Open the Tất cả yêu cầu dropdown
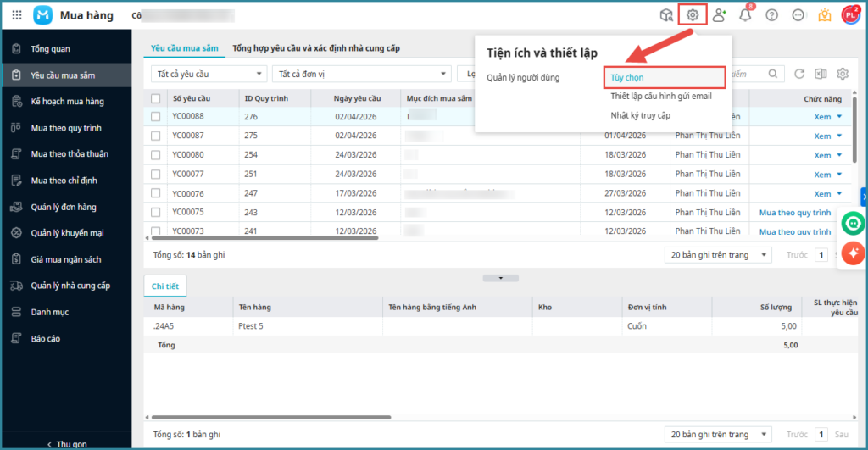Image resolution: width=868 pixels, height=450 pixels. pos(209,74)
